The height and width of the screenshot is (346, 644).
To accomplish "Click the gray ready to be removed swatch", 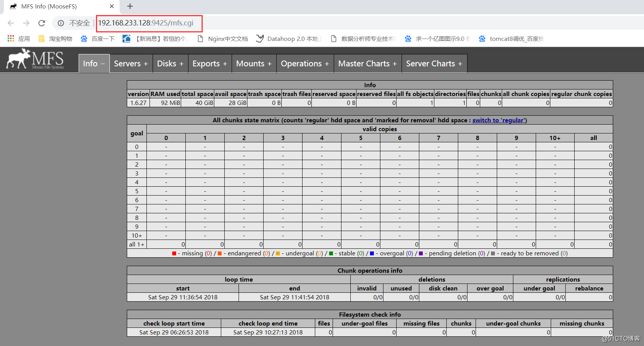I will tap(493, 253).
